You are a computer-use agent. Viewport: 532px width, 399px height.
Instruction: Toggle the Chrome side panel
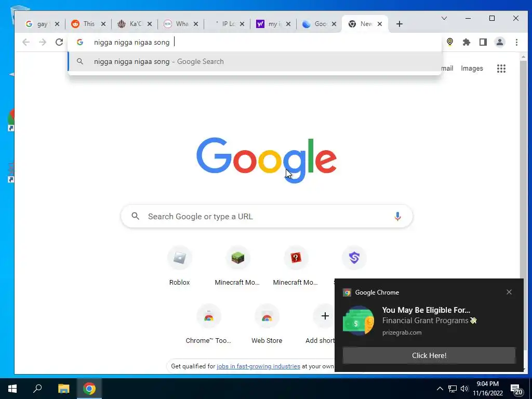click(483, 42)
